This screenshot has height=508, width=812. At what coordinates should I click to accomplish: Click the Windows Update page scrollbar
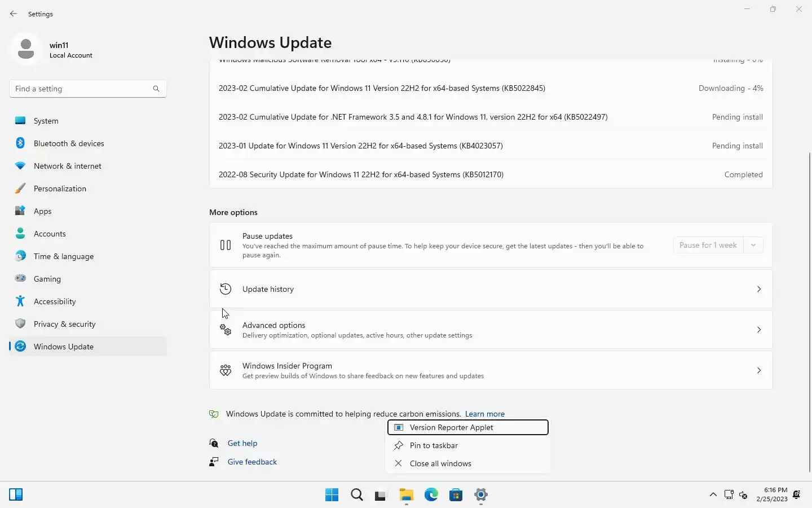tap(810, 312)
